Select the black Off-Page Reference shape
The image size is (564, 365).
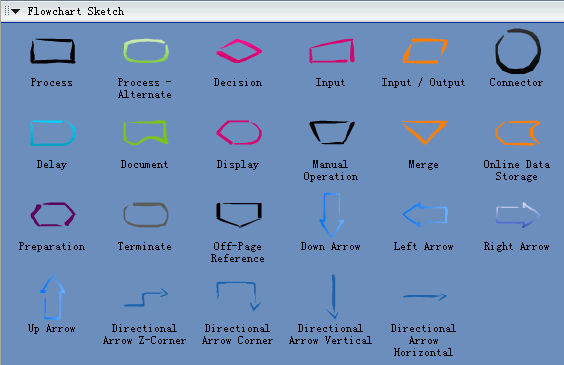(239, 215)
